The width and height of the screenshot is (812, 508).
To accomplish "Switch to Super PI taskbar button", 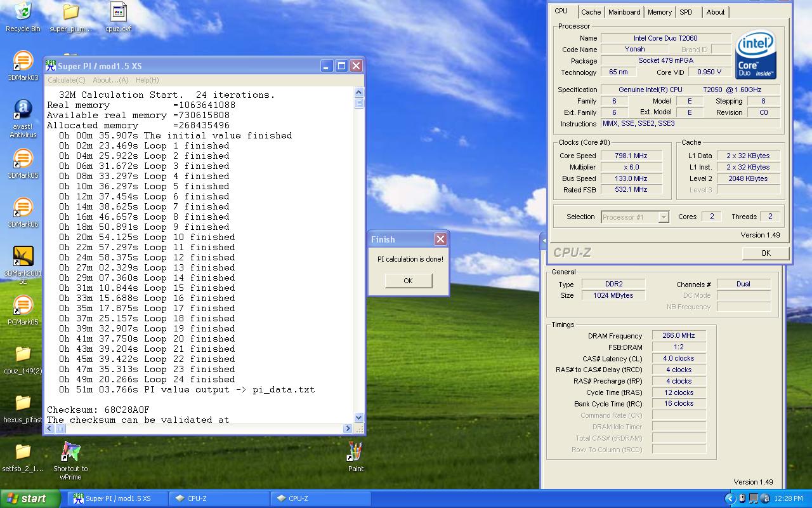I will pos(118,498).
